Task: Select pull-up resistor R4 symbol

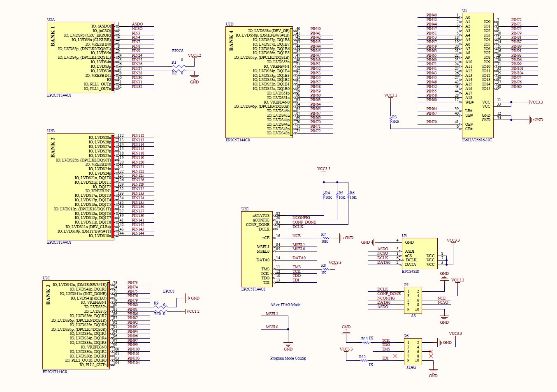Action: click(x=324, y=195)
